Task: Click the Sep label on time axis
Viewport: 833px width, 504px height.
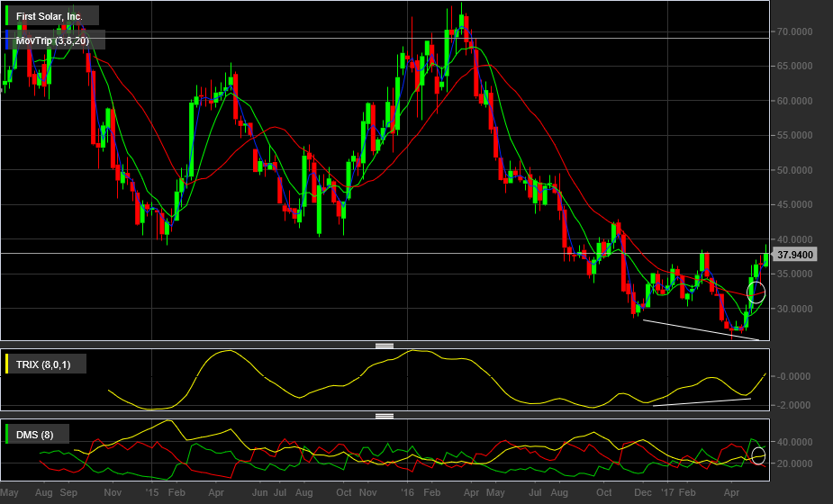Action: point(68,493)
